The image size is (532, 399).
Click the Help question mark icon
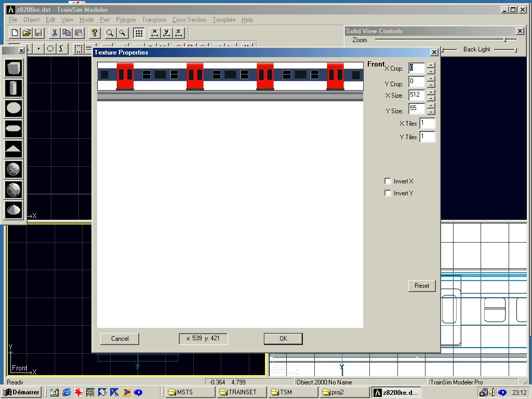coord(95,33)
